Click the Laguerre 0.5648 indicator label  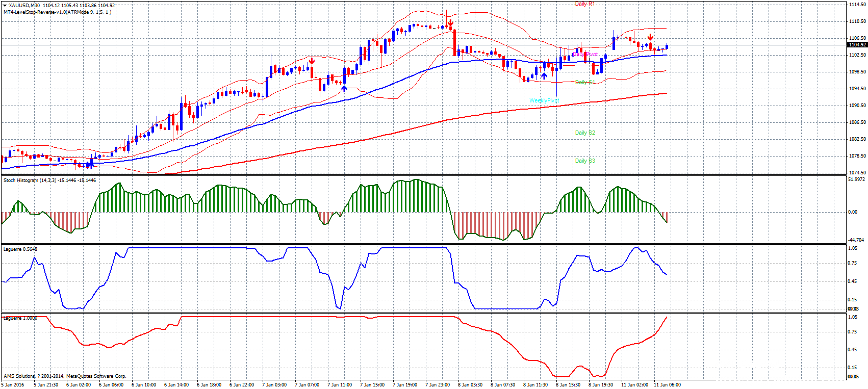pyautogui.click(x=20, y=249)
